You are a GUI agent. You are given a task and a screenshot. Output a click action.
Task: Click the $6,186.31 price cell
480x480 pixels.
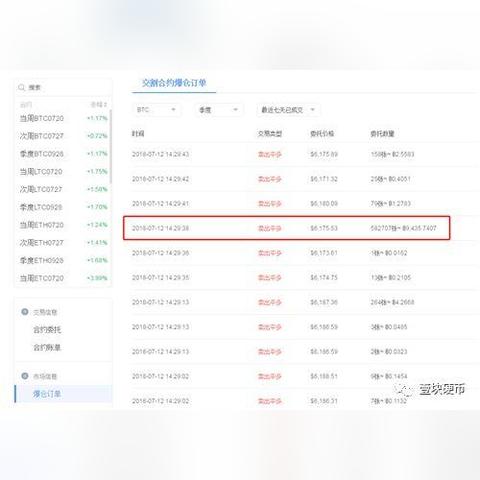pos(324,401)
